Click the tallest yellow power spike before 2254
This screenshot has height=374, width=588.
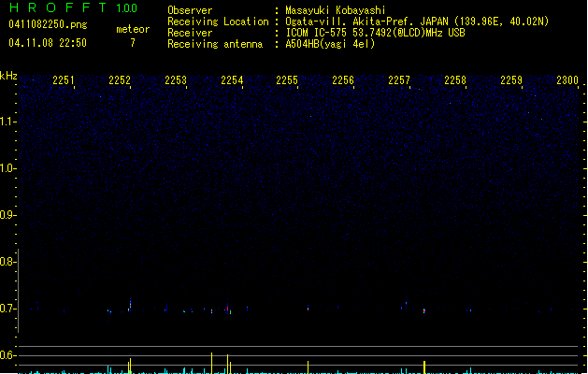211,363
